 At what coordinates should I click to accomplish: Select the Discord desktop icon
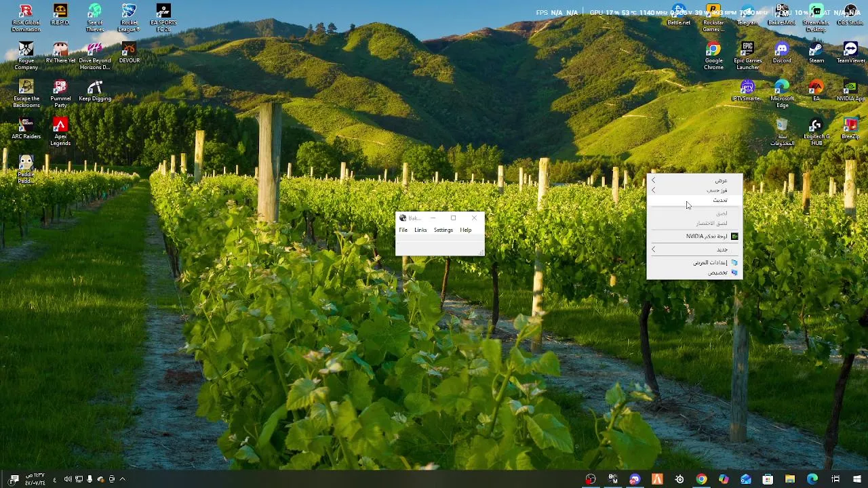(782, 54)
